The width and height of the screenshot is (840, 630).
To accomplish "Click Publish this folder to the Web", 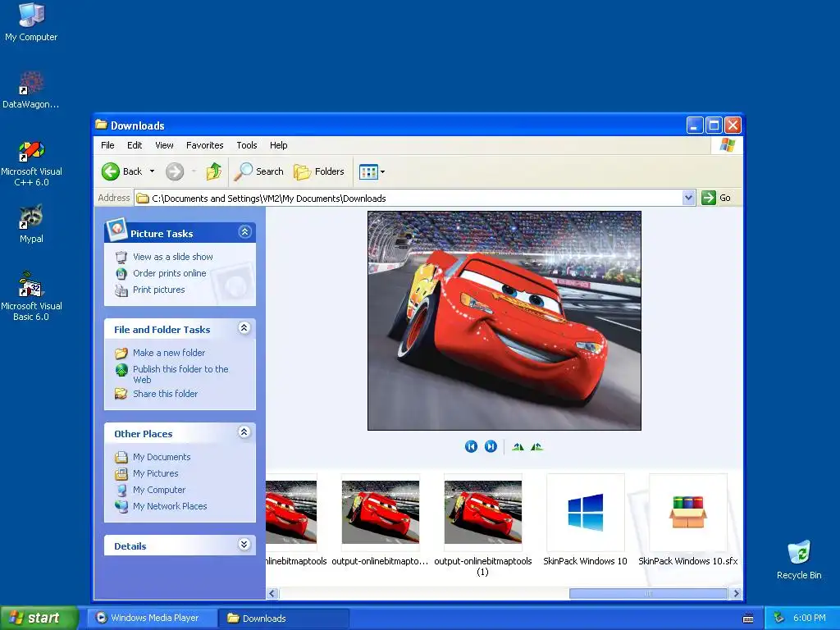I will 180,374.
